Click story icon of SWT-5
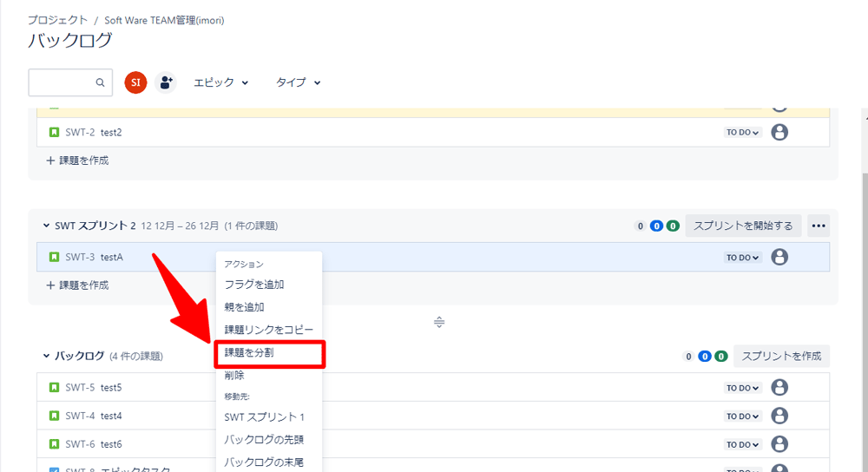Viewport: 868px width, 472px height. (x=54, y=387)
